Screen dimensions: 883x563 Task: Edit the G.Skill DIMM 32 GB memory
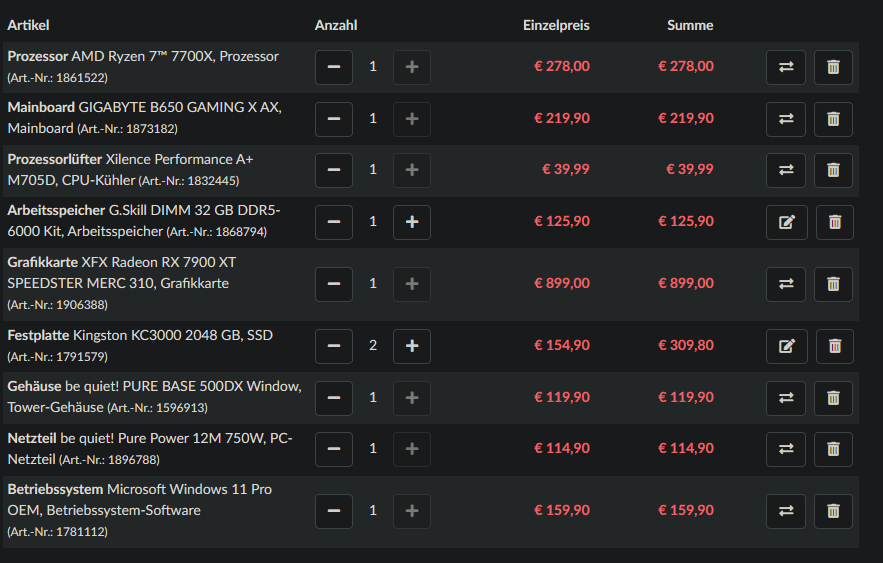coord(786,222)
